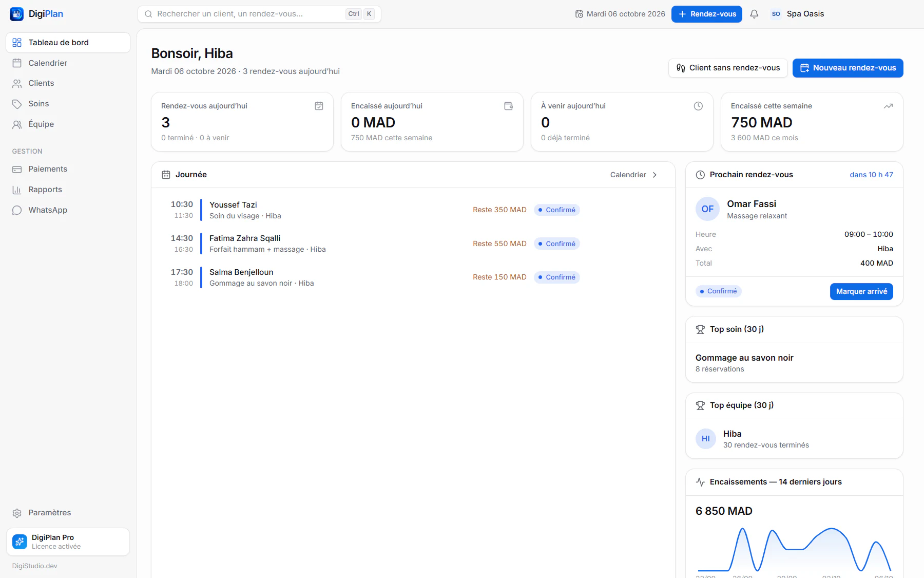The width and height of the screenshot is (924, 578).
Task: Expand Journée via the Calendrier chevron
Action: click(x=654, y=175)
